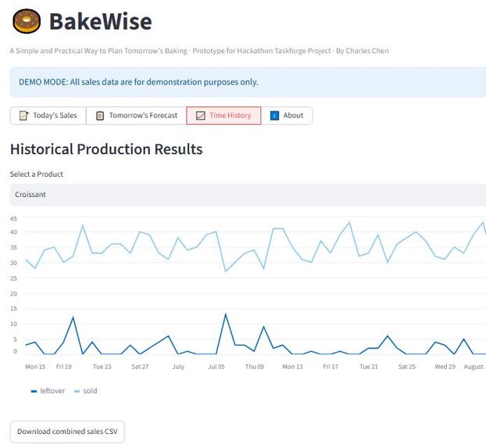Click the subtitle crediting Charles Chen
Viewport: 486px width, 448px height.
coord(199,51)
